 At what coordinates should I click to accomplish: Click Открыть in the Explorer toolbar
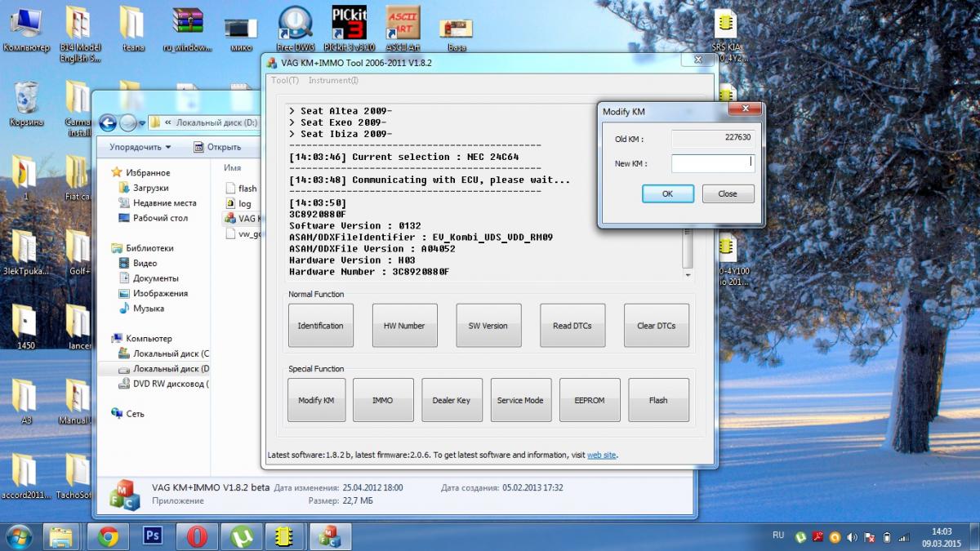217,147
